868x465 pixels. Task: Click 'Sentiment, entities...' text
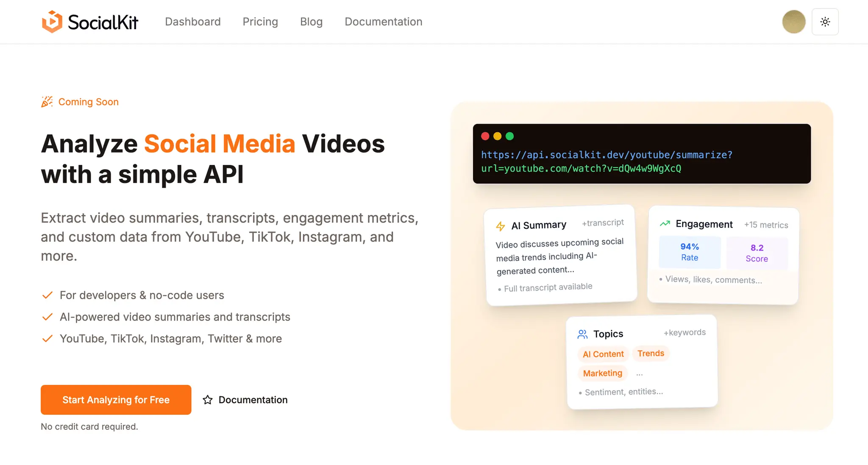coord(624,392)
